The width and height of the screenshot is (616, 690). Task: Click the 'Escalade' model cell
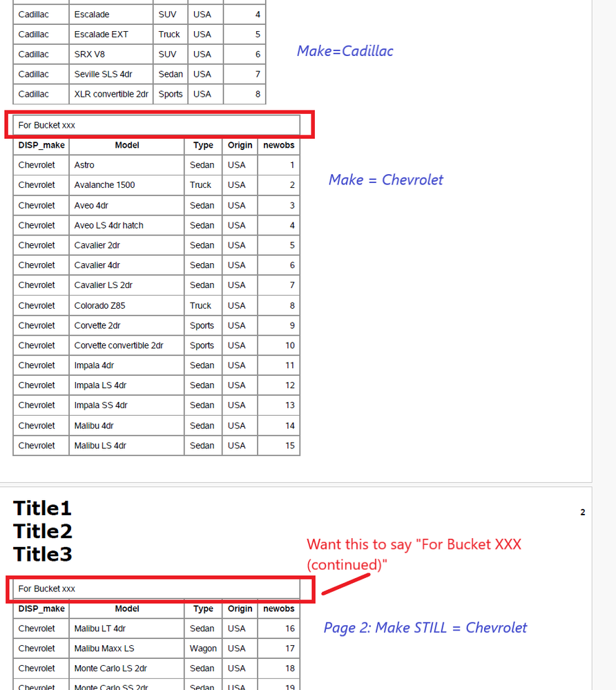111,15
